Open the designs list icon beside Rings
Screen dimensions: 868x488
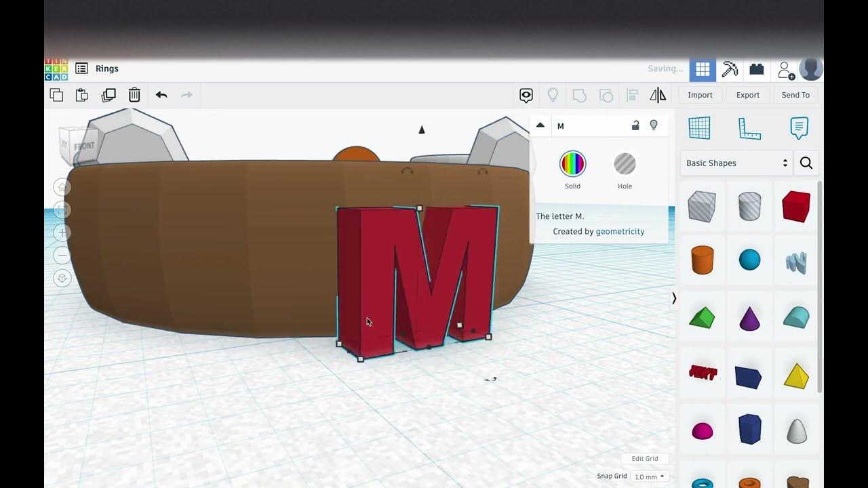coord(81,68)
